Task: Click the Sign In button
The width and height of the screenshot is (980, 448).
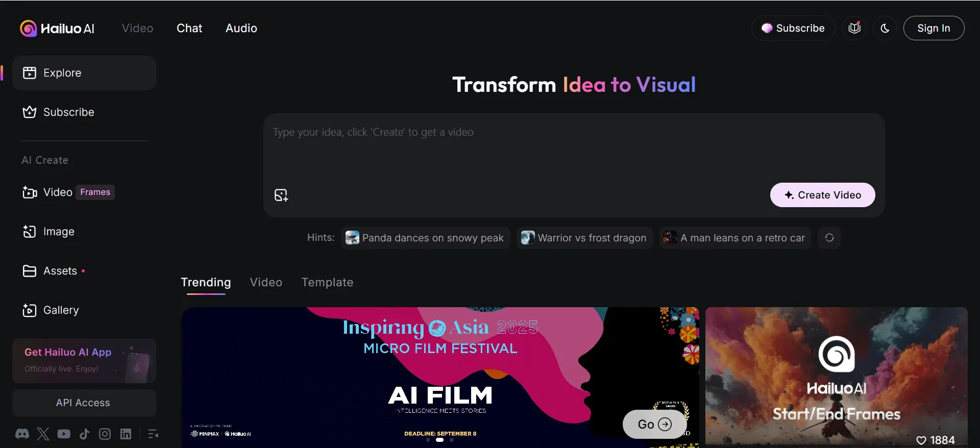Action: (x=934, y=28)
